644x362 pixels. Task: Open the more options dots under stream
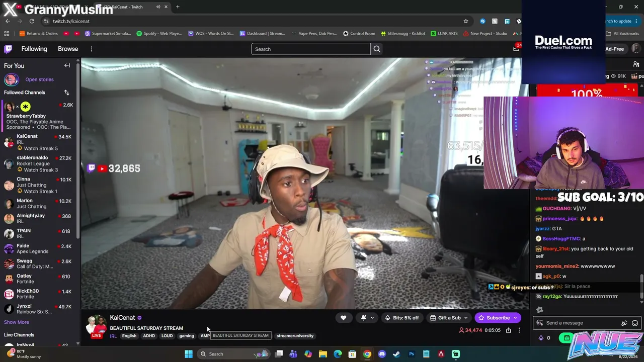tap(519, 330)
